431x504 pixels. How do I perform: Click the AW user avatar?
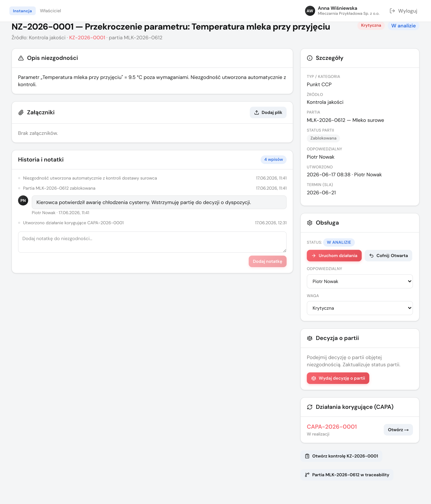310,11
